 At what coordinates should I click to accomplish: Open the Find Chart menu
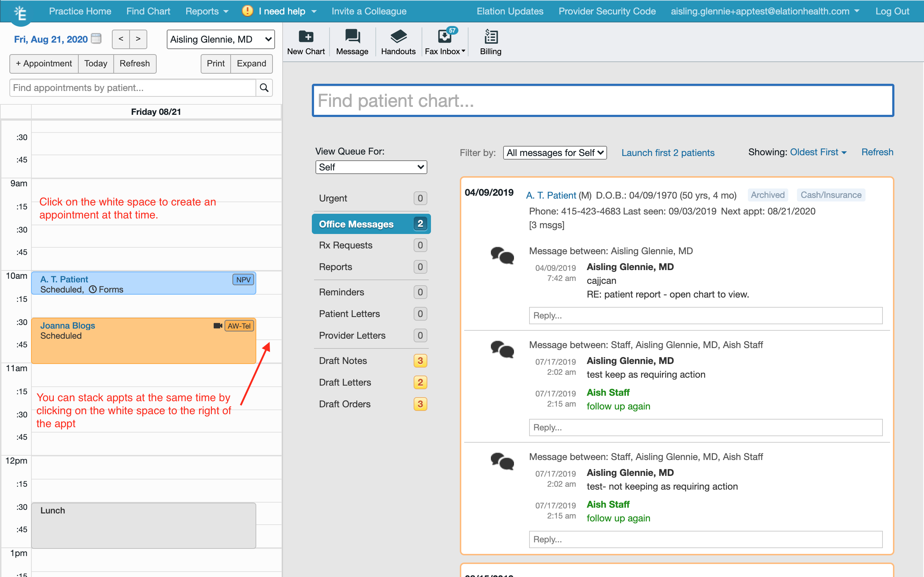tap(148, 11)
